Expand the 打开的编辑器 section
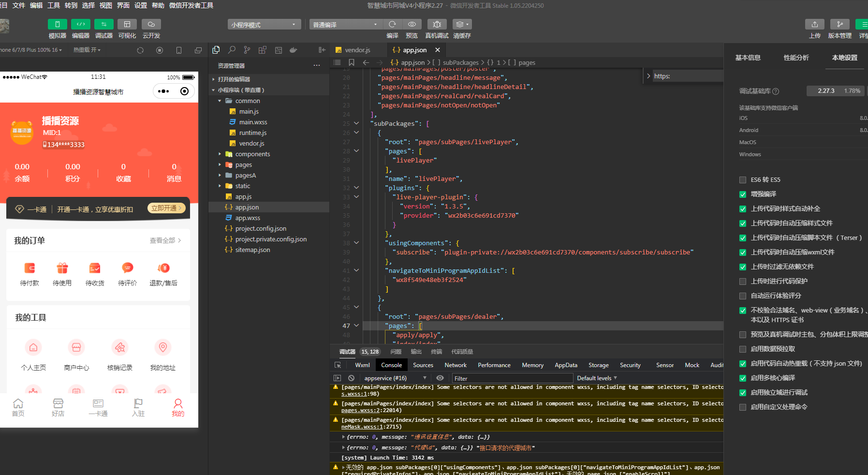Screen dimensions: 868x475 coord(234,79)
